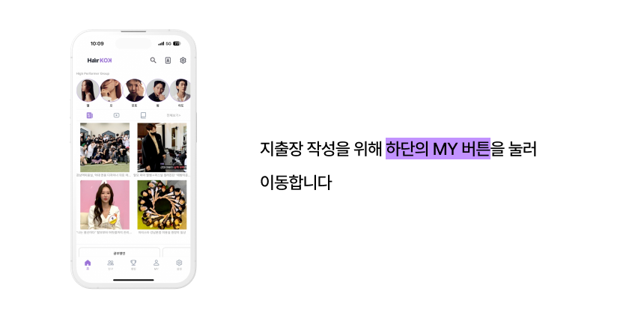
Task: Go to home tab in bottom bar
Action: (x=88, y=265)
